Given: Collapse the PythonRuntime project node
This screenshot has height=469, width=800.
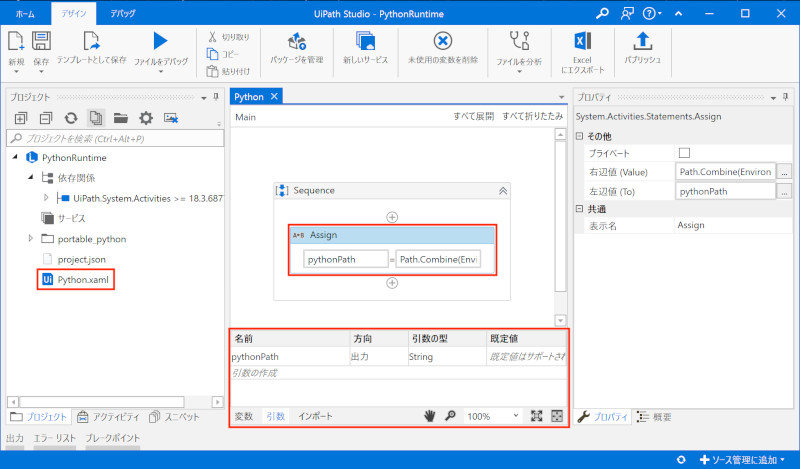Looking at the screenshot, I should pos(15,157).
